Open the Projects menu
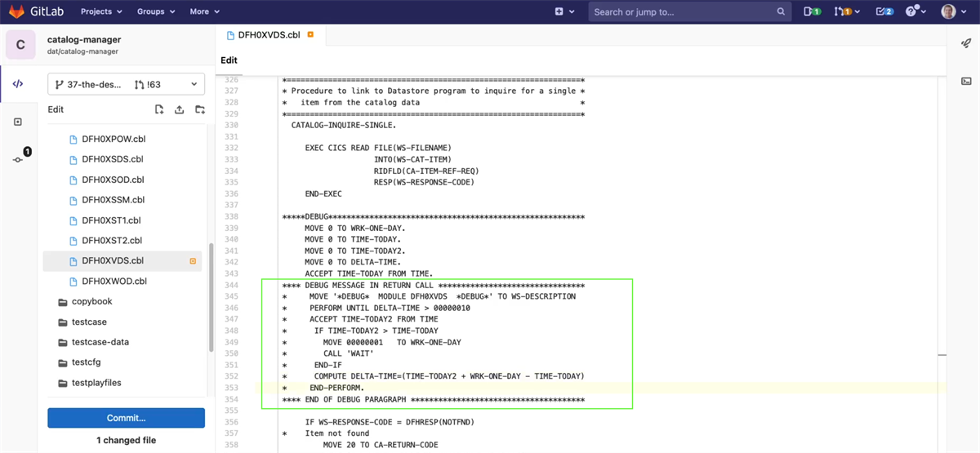The width and height of the screenshot is (980, 453). pos(101,11)
